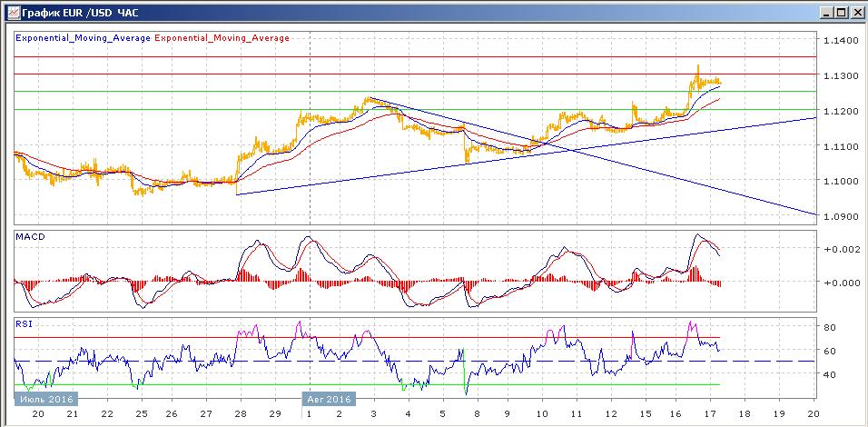Click the red Exponential_Moving_Average legend label

[x=222, y=38]
